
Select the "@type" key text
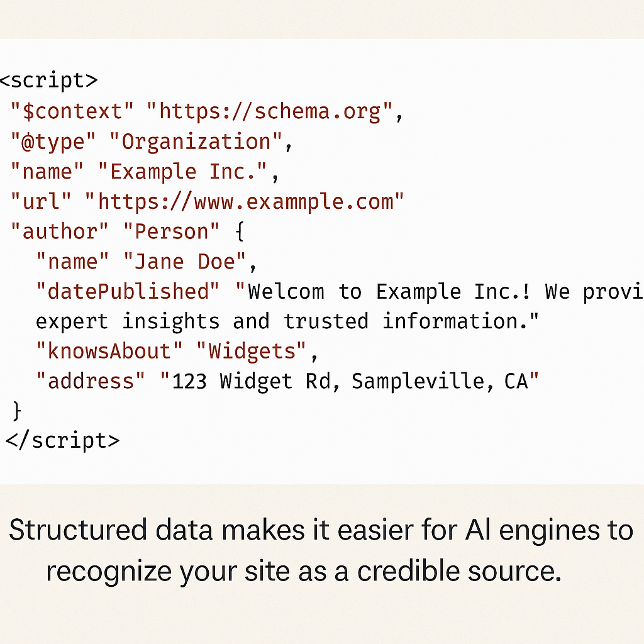point(53,142)
